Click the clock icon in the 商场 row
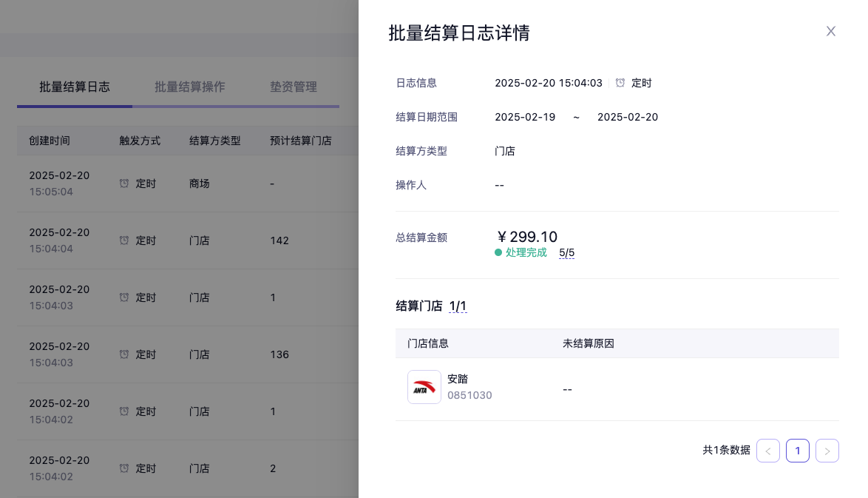This screenshot has height=498, width=868. tap(124, 183)
